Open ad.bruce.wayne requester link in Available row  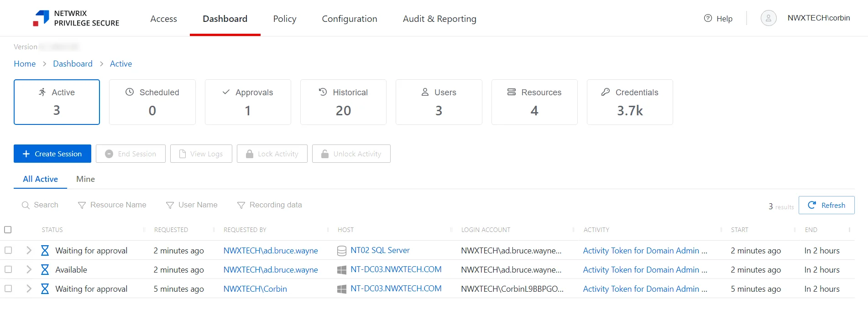(x=271, y=270)
